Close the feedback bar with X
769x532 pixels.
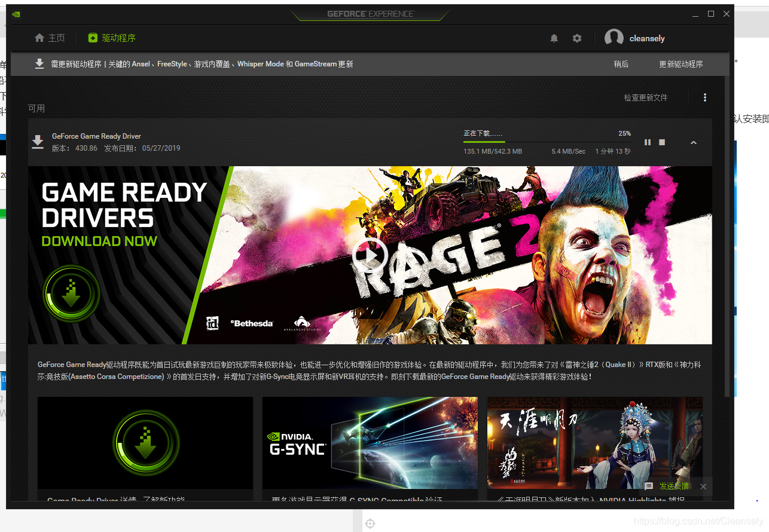coord(703,487)
